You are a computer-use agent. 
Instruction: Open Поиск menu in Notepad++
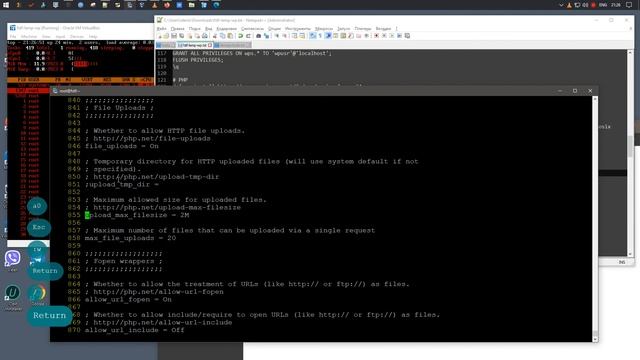pyautogui.click(x=194, y=29)
